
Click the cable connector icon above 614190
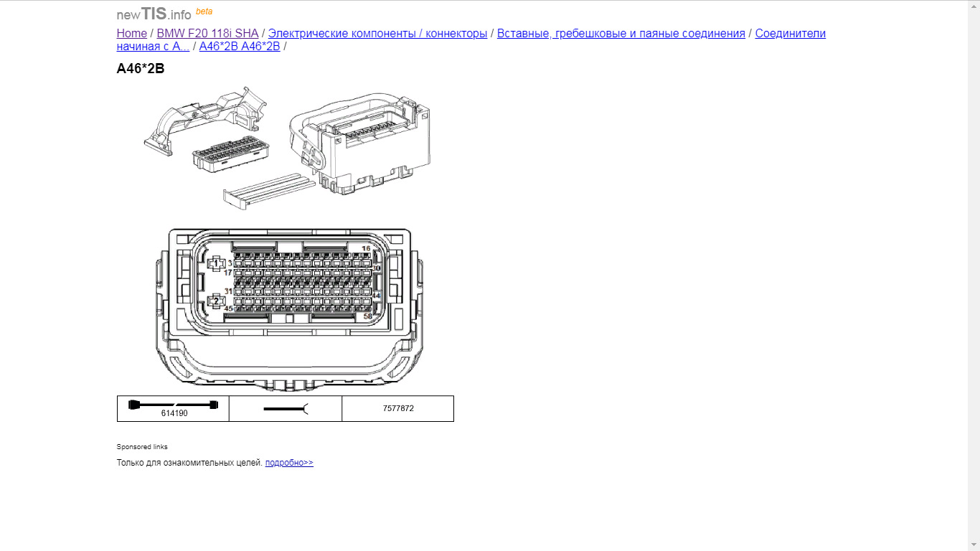click(173, 405)
